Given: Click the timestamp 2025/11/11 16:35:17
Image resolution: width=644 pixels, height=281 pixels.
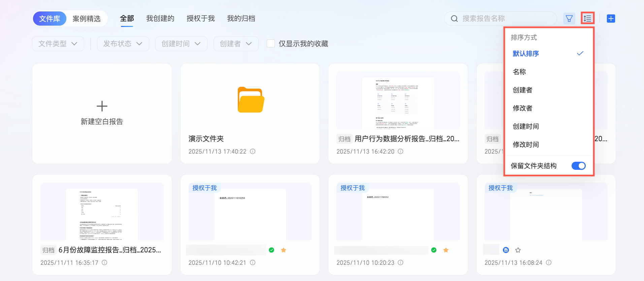Looking at the screenshot, I should point(69,263).
